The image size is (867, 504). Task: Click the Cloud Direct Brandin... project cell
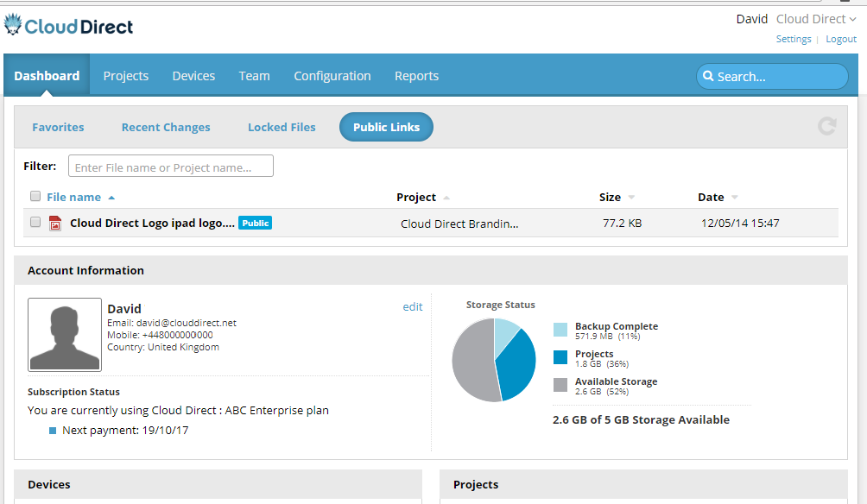point(459,224)
